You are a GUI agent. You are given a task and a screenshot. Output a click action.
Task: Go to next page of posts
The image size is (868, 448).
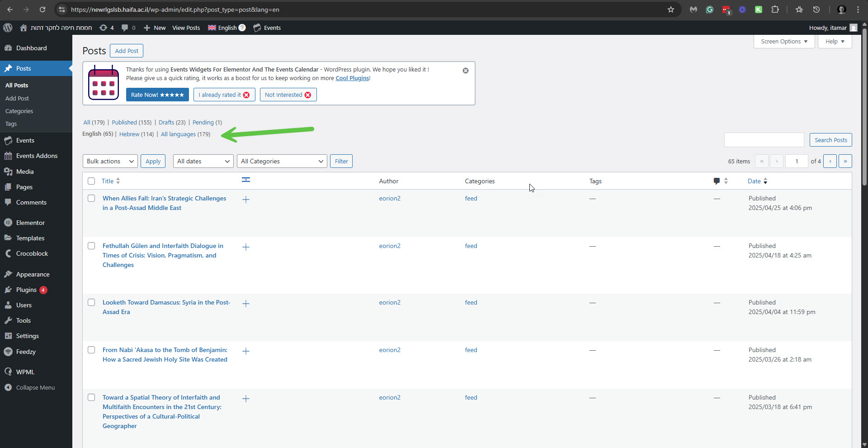pos(830,161)
